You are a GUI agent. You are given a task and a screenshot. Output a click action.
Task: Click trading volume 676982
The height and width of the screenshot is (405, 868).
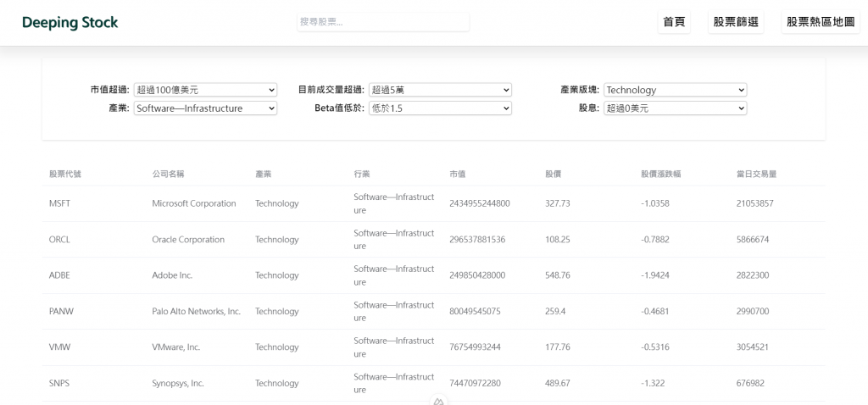click(751, 384)
